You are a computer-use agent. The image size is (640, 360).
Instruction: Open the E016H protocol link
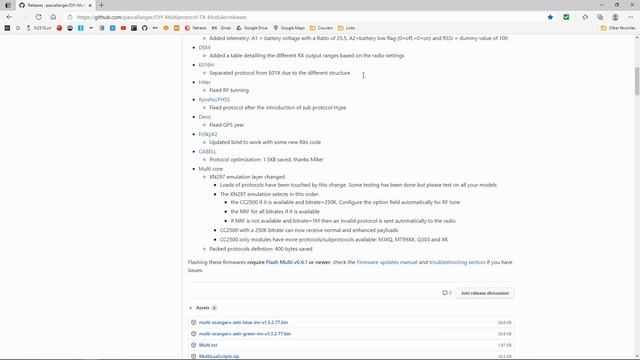[x=206, y=64]
